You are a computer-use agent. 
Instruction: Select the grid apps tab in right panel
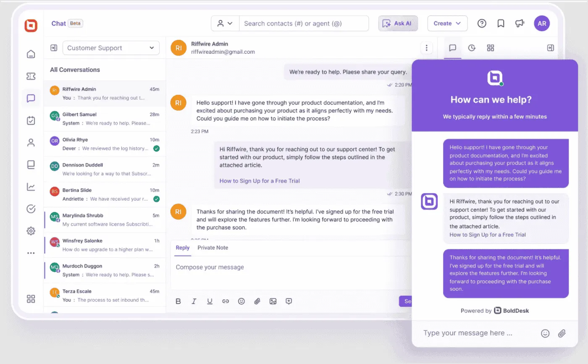(x=491, y=48)
